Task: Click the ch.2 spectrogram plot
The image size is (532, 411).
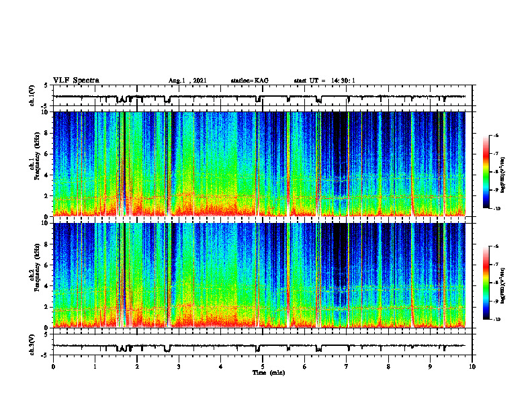Action: (x=259, y=275)
